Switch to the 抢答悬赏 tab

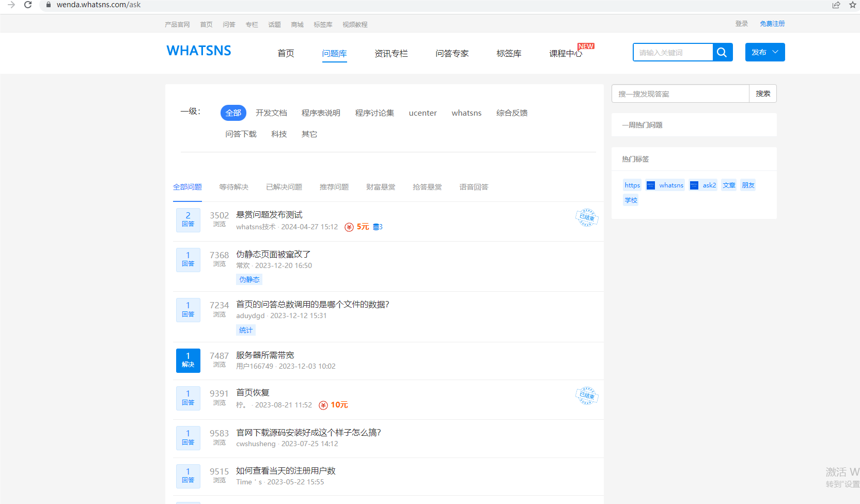427,187
